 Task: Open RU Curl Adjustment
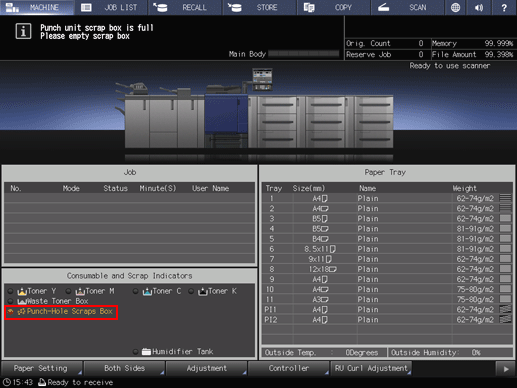[x=371, y=368]
